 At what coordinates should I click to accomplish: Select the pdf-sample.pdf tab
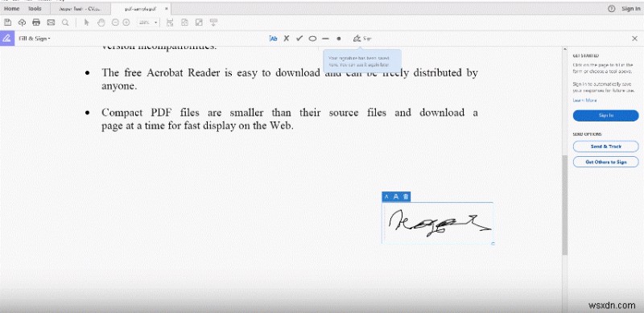click(141, 9)
